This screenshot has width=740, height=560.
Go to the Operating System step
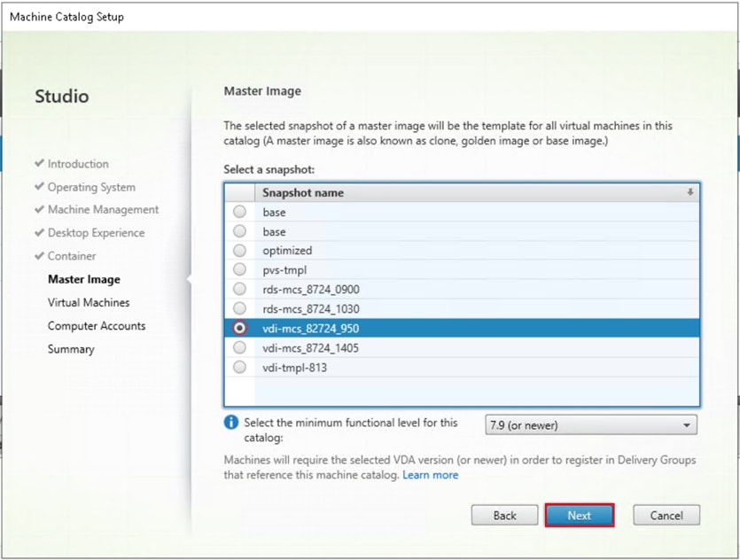click(x=91, y=187)
